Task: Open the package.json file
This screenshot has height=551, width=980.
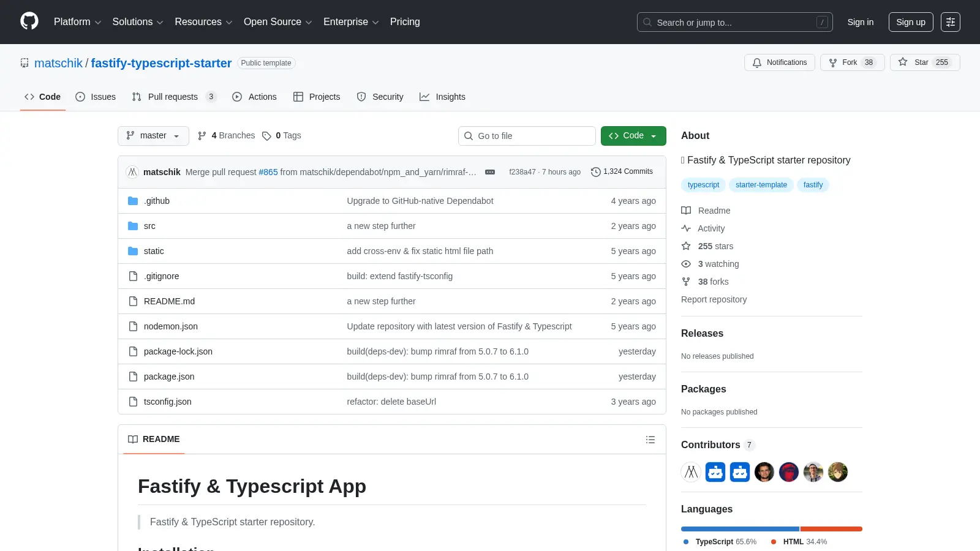Action: (169, 377)
